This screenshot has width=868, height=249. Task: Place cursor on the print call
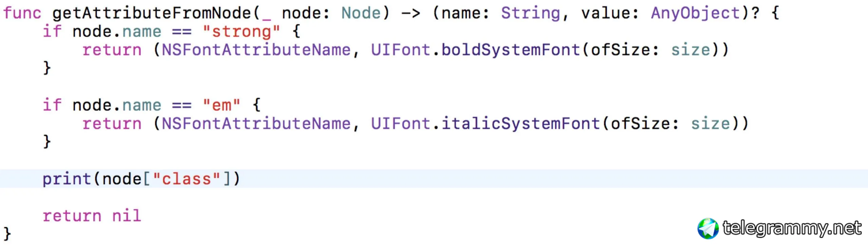(x=66, y=179)
